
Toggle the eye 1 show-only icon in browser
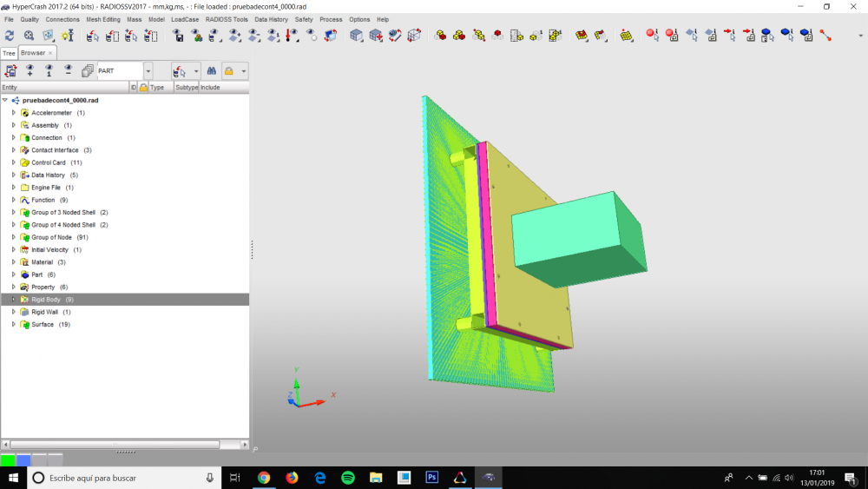pyautogui.click(x=49, y=71)
